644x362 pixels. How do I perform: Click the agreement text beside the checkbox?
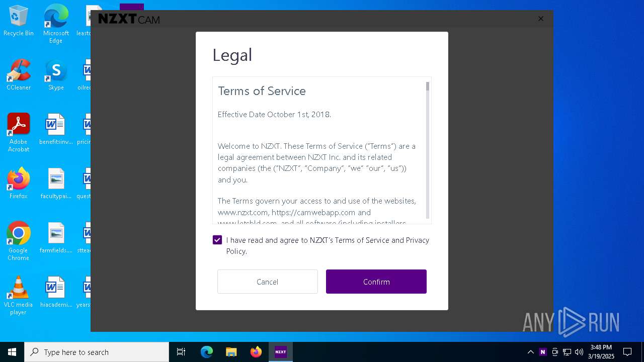pos(328,245)
